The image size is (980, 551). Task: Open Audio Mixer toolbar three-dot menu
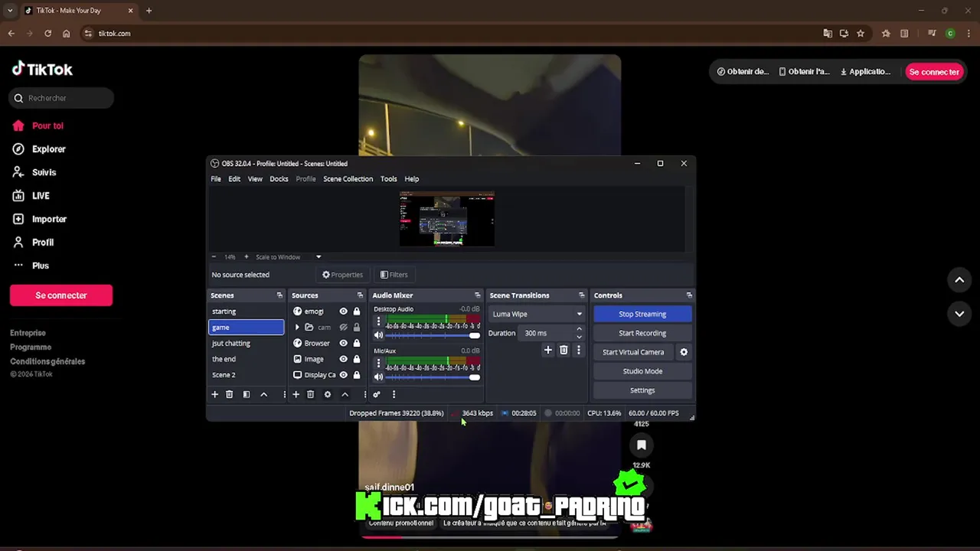click(394, 394)
